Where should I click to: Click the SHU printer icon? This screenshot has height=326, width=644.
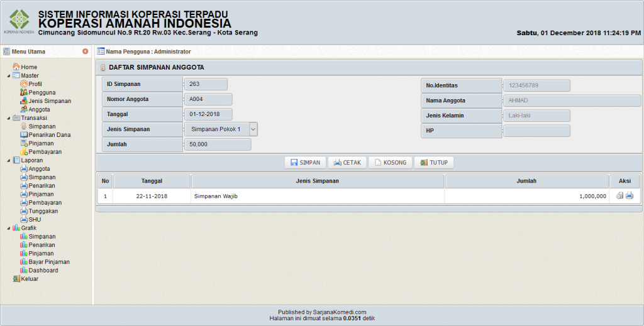[24, 219]
